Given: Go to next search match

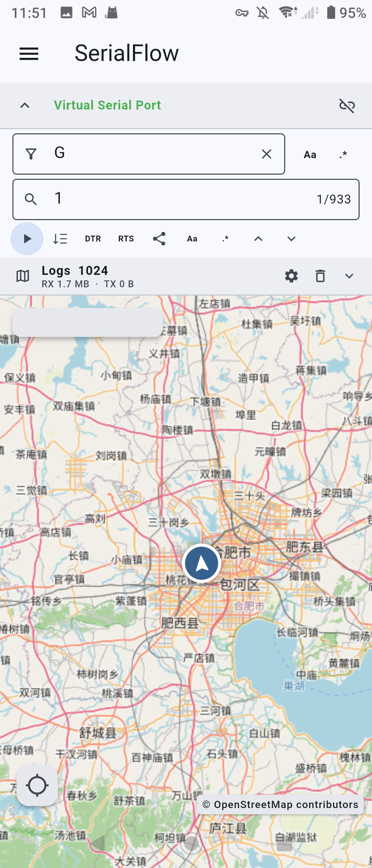Looking at the screenshot, I should click(x=291, y=239).
